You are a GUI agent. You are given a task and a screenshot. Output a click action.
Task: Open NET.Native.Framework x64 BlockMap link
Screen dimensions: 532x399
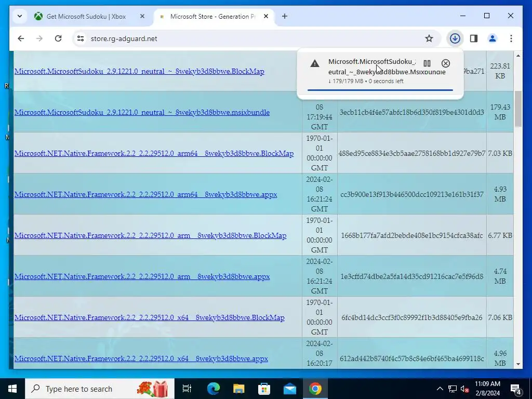pos(149,317)
